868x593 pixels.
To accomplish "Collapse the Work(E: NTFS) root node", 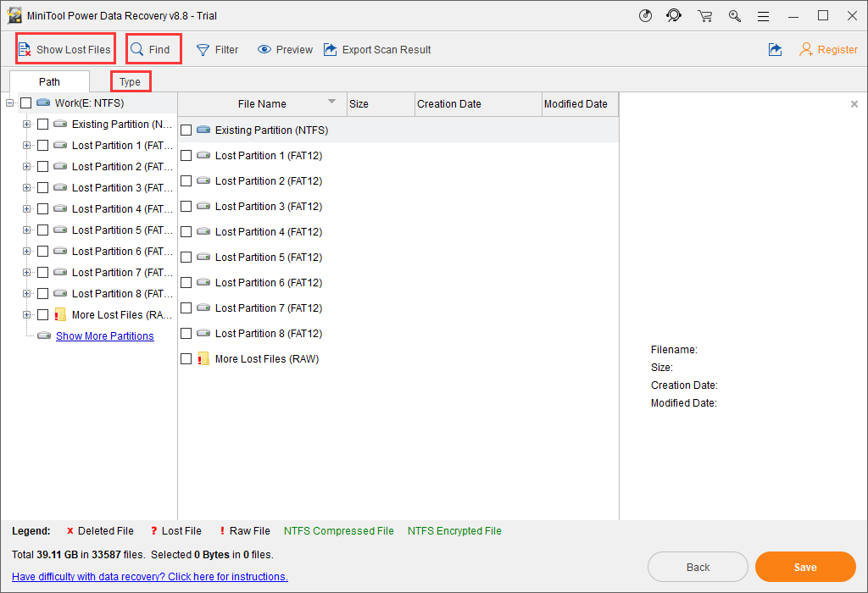I will pyautogui.click(x=9, y=103).
